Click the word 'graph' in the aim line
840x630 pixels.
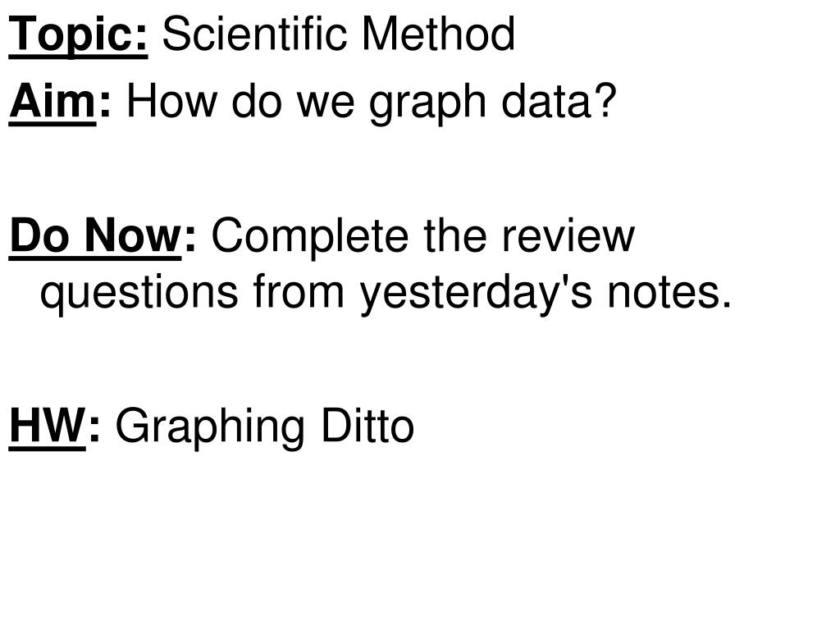click(427, 104)
